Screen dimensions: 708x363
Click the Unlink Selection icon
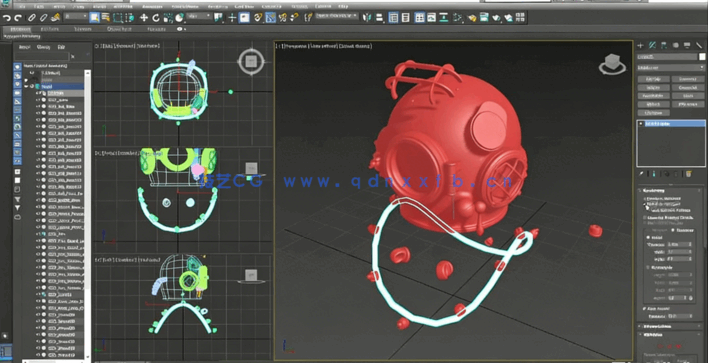(43, 18)
